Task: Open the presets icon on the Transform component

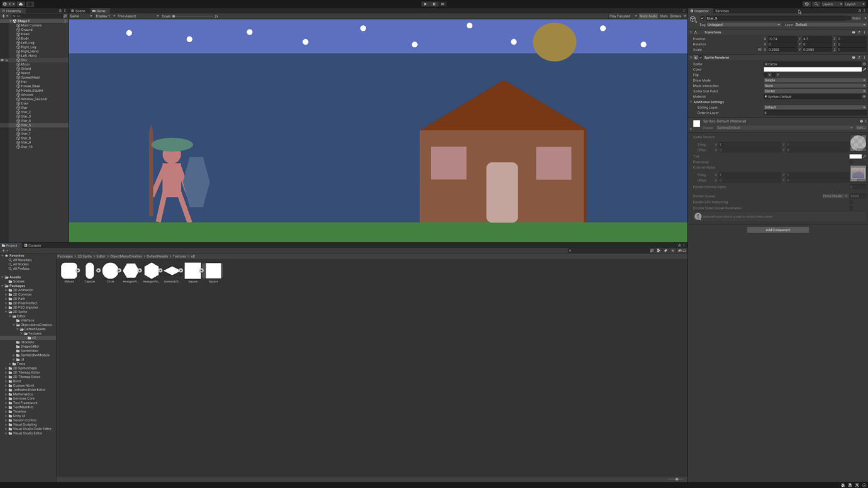Action: [859, 31]
